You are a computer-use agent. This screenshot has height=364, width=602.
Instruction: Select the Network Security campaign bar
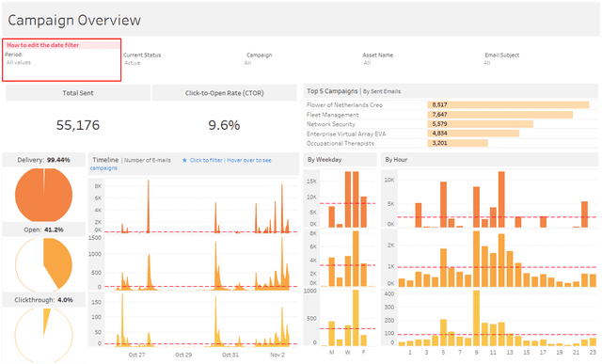coord(480,124)
